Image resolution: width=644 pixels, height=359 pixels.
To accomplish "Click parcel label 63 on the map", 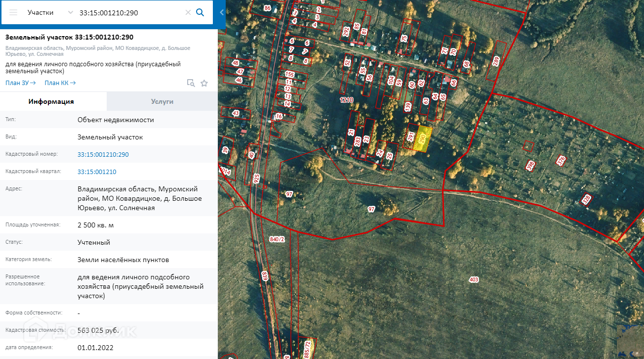I will click(x=426, y=101).
